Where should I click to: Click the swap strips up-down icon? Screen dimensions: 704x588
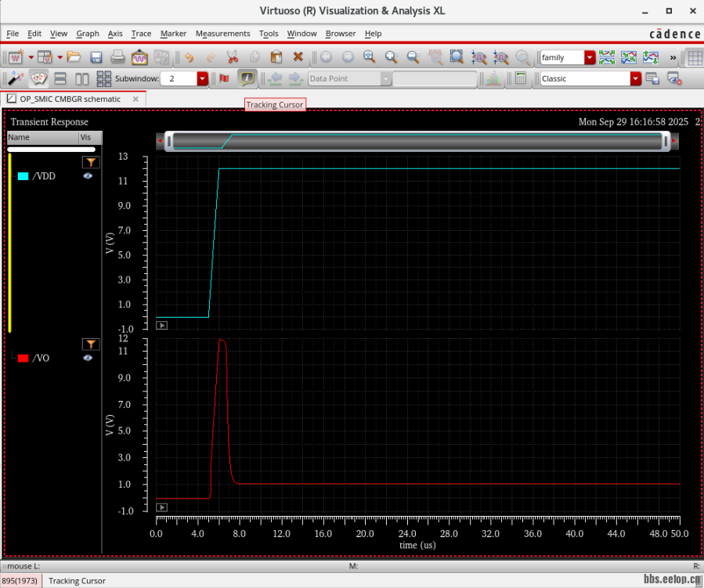pyautogui.click(x=651, y=57)
